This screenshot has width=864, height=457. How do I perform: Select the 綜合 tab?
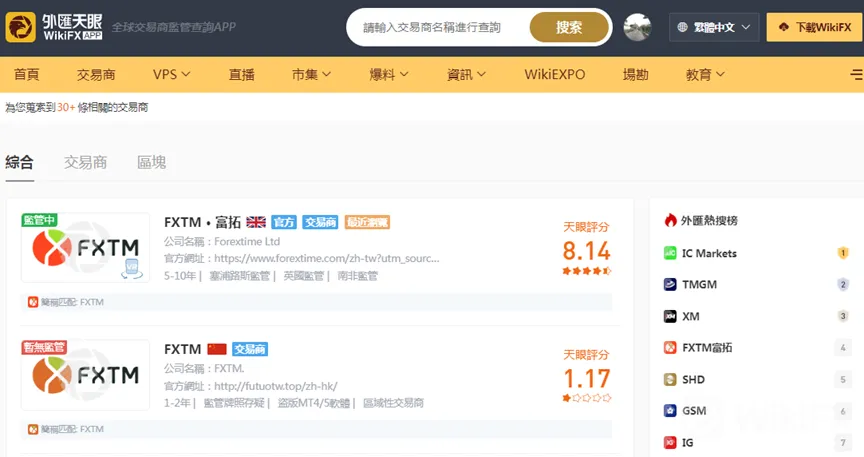(19, 162)
